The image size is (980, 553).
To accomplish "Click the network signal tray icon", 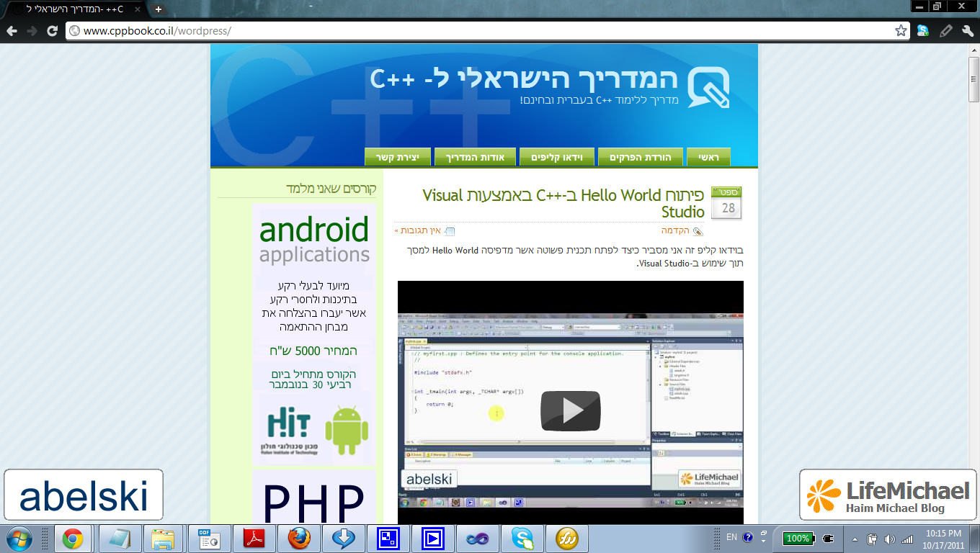I will point(907,539).
